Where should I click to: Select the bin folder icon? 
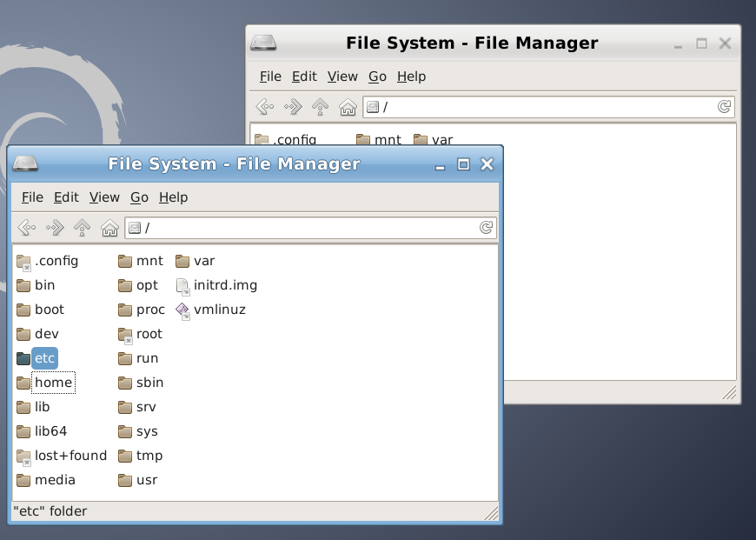tap(23, 286)
